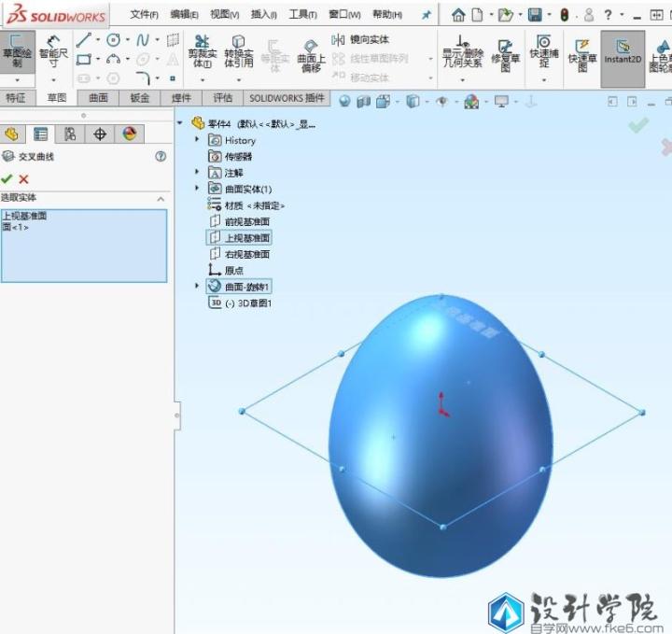Open the 视图(V) menu
The image size is (672, 634).
(x=224, y=15)
